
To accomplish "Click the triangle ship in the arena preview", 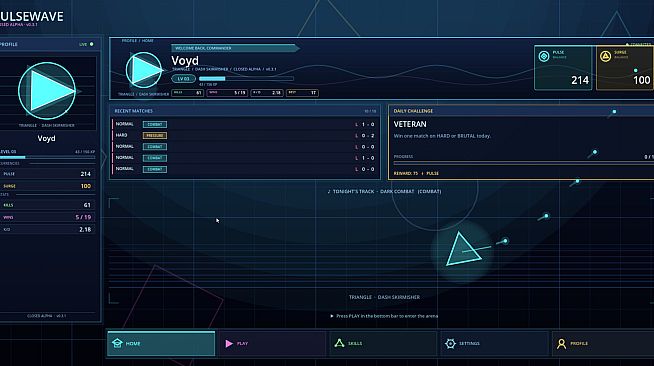I will [x=463, y=250].
